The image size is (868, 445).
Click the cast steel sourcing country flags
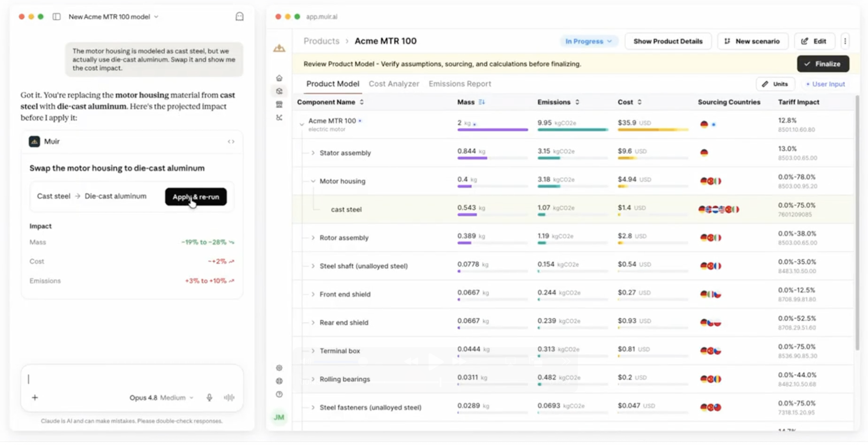click(718, 209)
